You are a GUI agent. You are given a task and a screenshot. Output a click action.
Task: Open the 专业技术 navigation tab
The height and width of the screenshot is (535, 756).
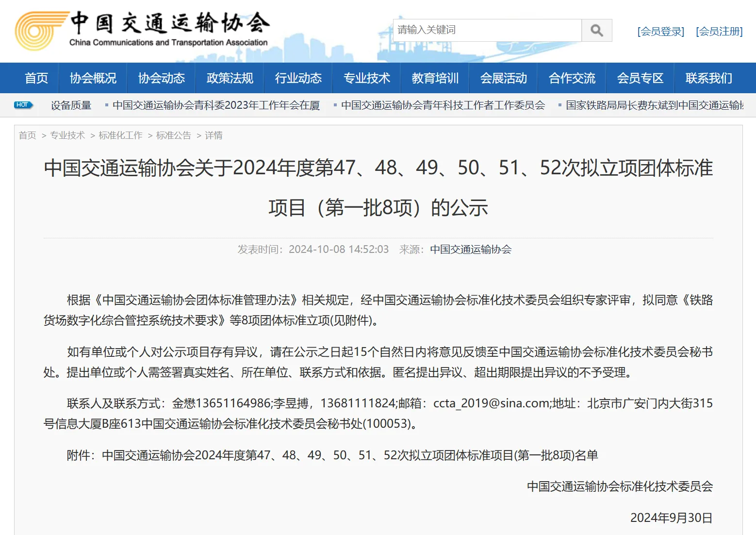click(x=367, y=78)
